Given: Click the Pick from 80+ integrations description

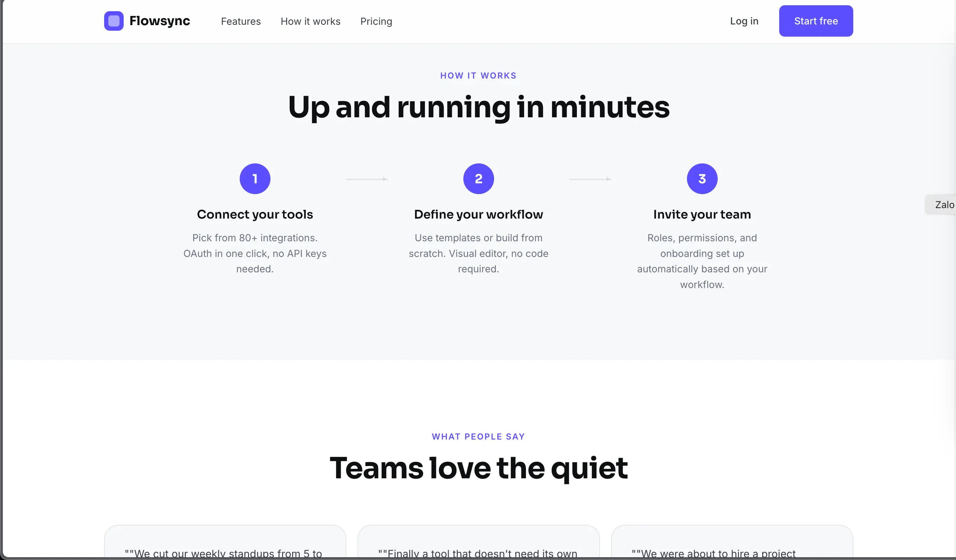Looking at the screenshot, I should click(x=255, y=253).
